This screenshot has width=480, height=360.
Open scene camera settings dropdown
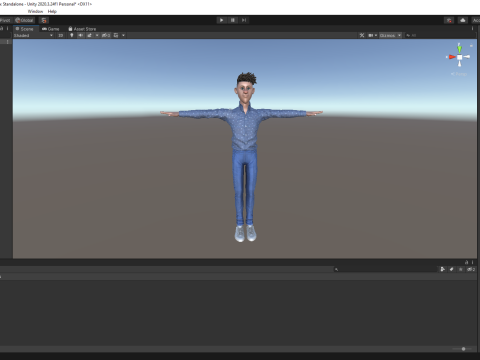(372, 35)
